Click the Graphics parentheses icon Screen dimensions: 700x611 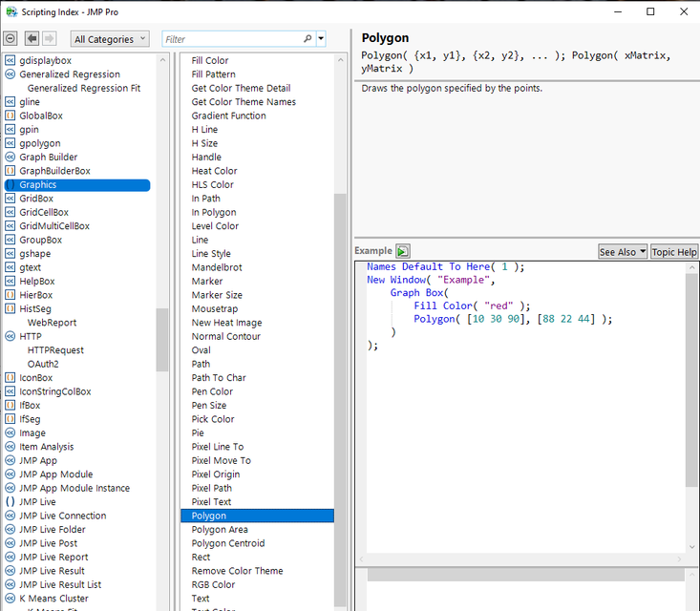(10, 185)
